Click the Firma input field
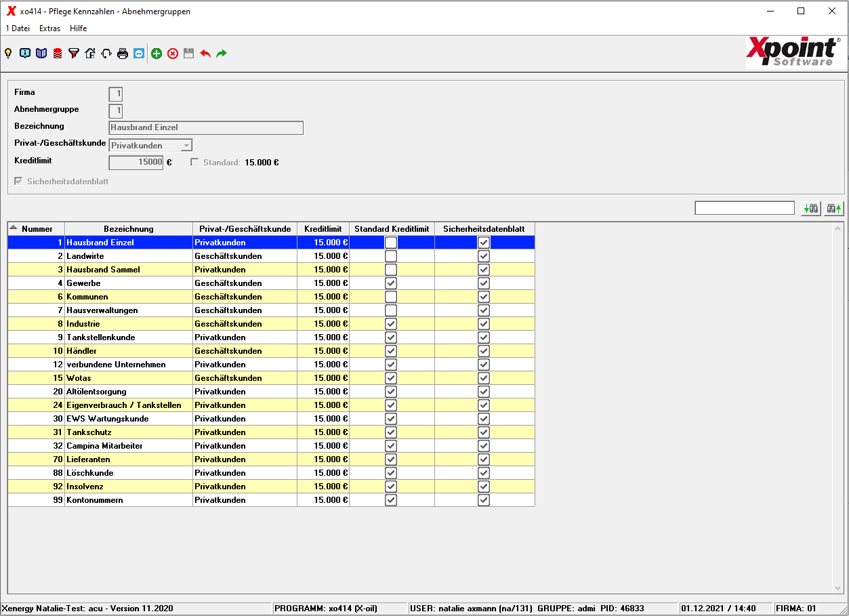Viewport: 849px width, 616px height. [116, 94]
